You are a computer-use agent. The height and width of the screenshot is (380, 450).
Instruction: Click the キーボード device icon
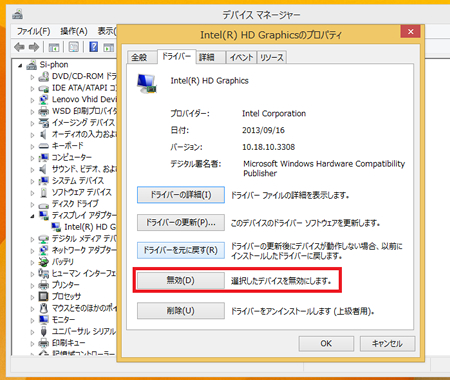(44, 146)
